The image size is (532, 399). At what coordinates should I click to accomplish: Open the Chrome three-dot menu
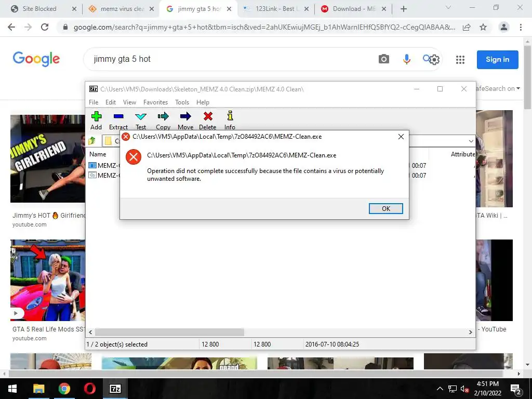(521, 27)
